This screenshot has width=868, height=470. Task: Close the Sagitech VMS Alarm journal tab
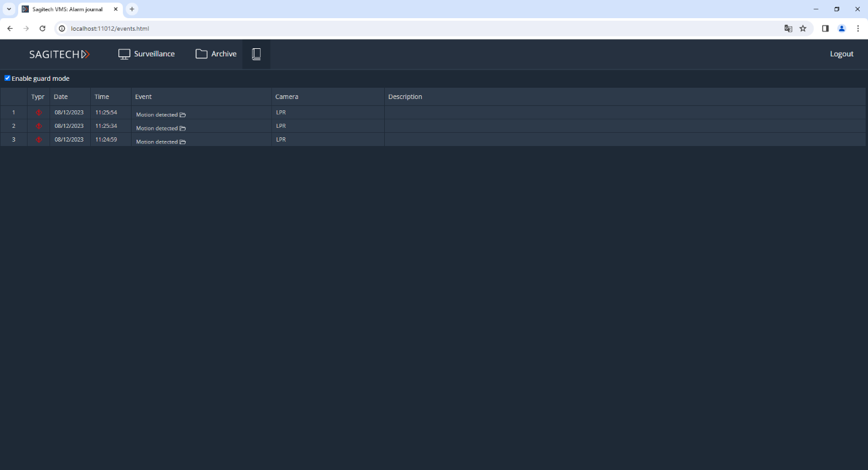pos(116,9)
